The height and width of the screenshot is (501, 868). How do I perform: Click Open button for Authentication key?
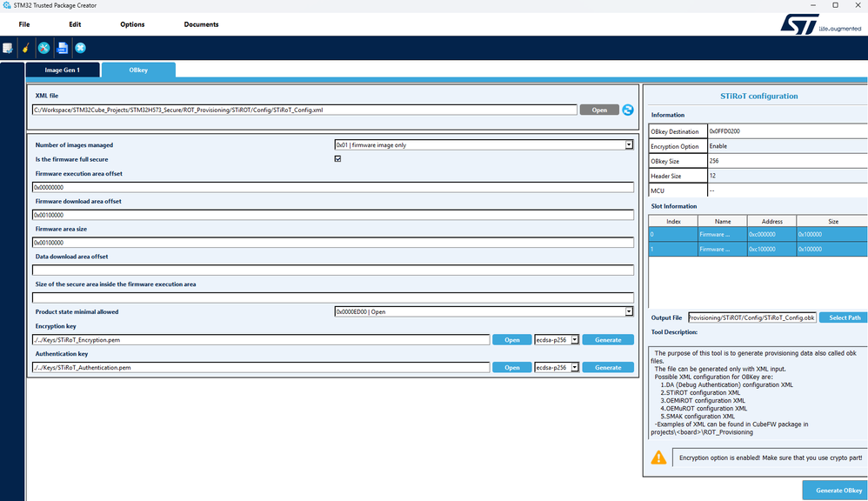(511, 368)
